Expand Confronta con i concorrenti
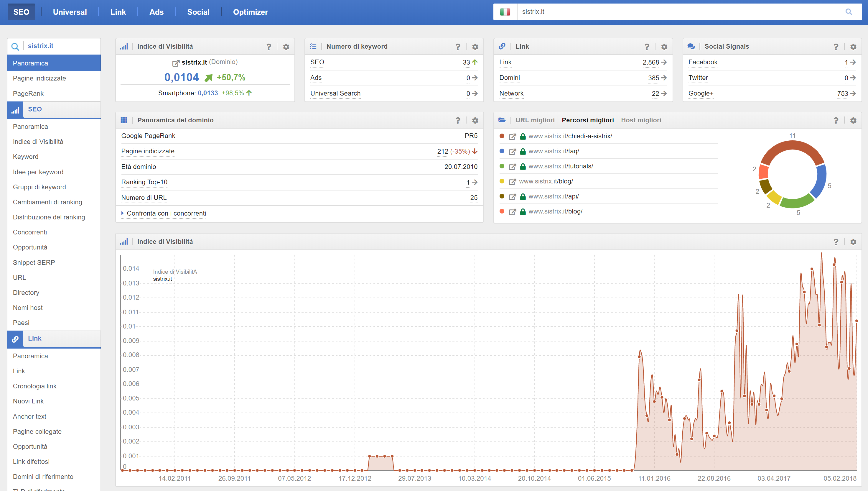 (166, 213)
